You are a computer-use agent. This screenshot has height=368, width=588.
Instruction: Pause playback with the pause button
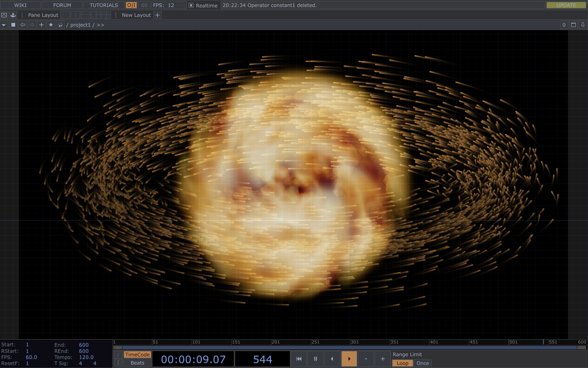point(315,359)
